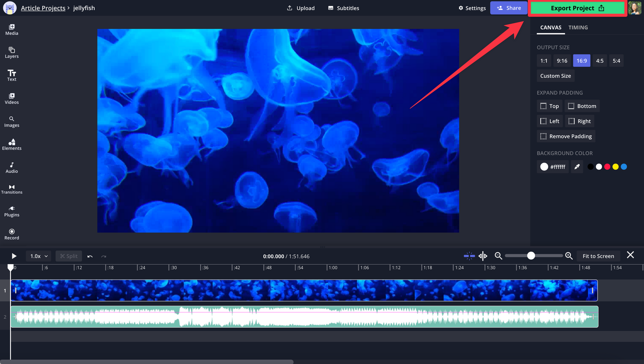Click the Export Project button

577,8
